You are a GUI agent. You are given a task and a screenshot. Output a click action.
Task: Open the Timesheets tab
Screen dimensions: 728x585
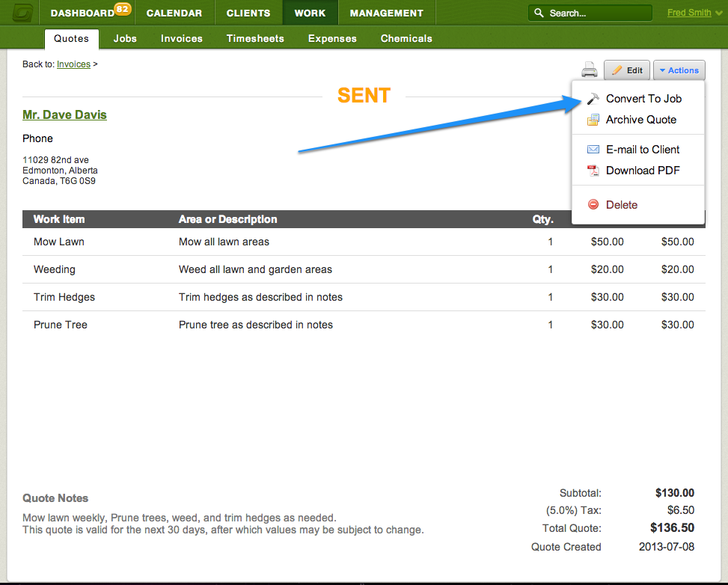[255, 38]
